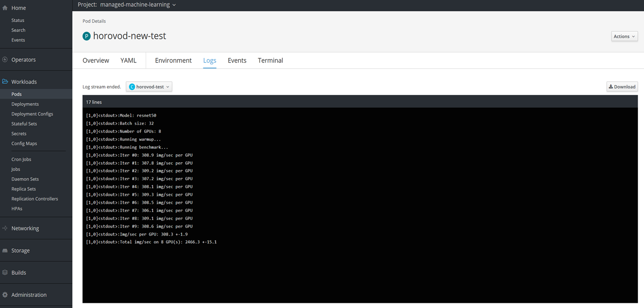Open Deployments in the sidebar

click(x=25, y=104)
